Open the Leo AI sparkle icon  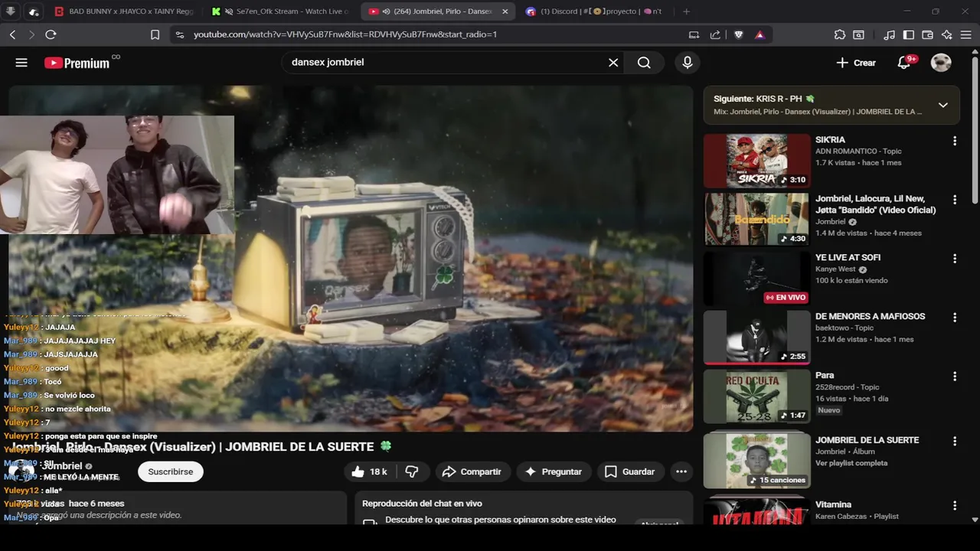947,34
